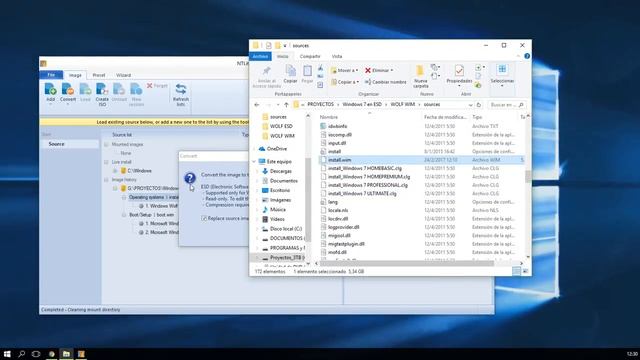Open the Explorer Archivo tab
Screen dimensions: 640x360
click(260, 56)
